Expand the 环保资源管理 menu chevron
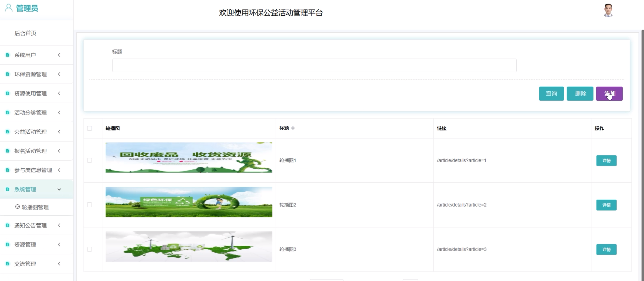This screenshot has height=281, width=644. (59, 74)
